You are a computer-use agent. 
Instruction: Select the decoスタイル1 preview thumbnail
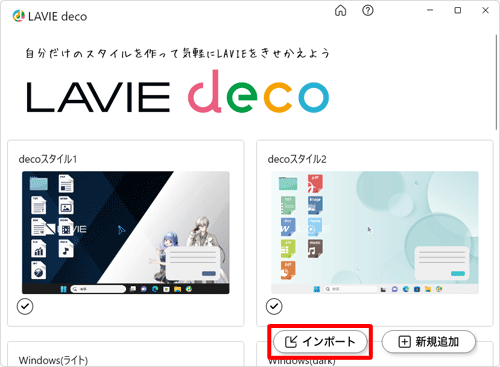coord(126,233)
